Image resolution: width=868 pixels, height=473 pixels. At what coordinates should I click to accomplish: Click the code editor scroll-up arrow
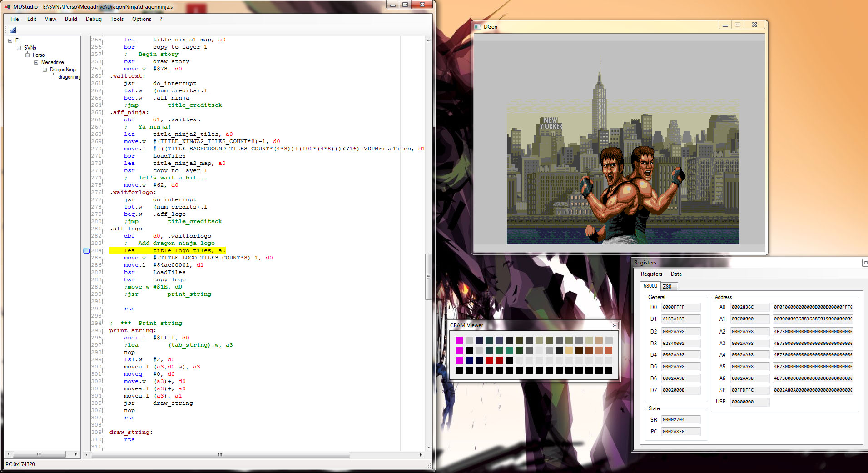[x=428, y=40]
